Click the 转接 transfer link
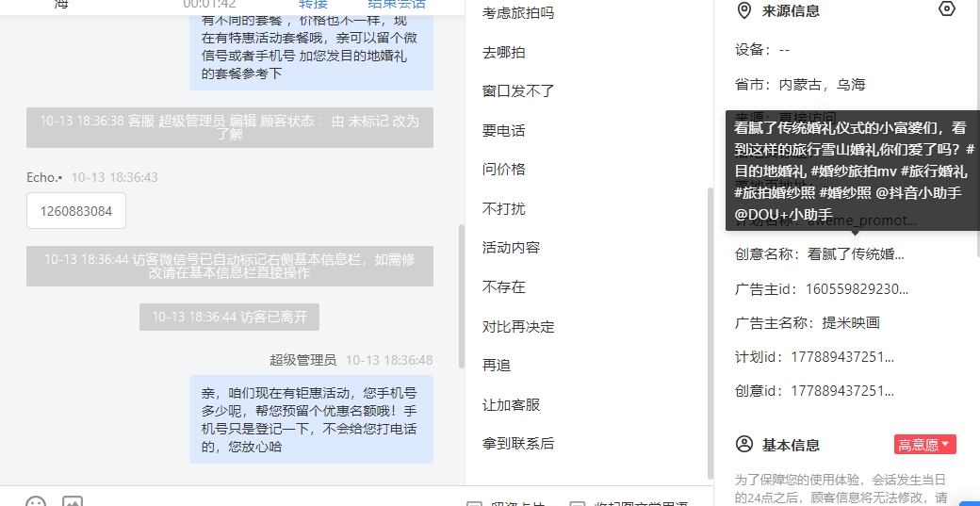Viewport: 980px width, 506px height. 313,4
